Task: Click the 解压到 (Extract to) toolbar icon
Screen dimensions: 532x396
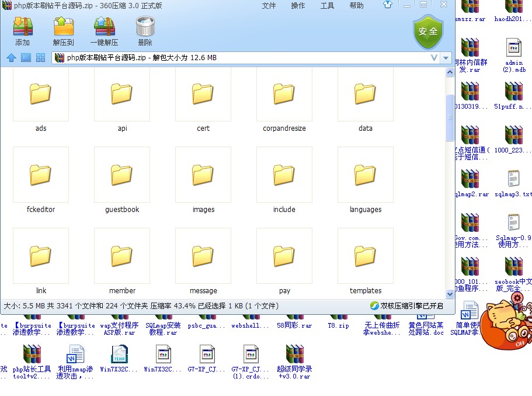Action: 63,27
